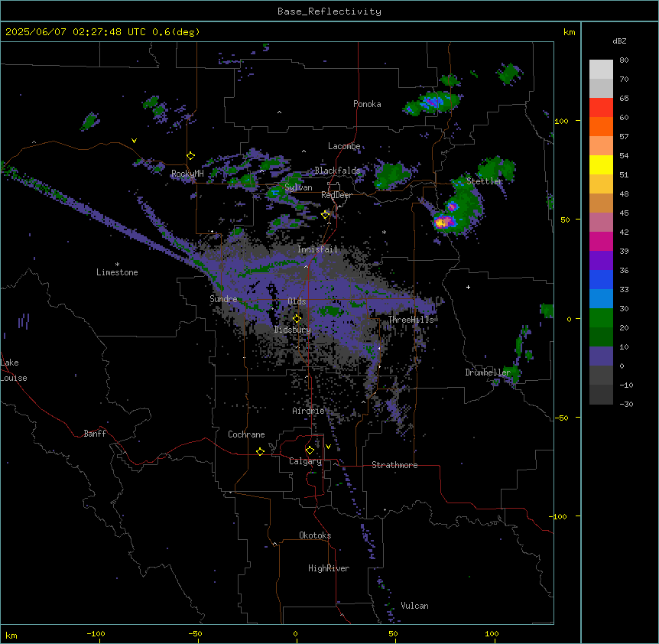Click the Lake Louise label at the left edge
Image resolution: width=659 pixels, height=644 pixels.
pyautogui.click(x=14, y=370)
